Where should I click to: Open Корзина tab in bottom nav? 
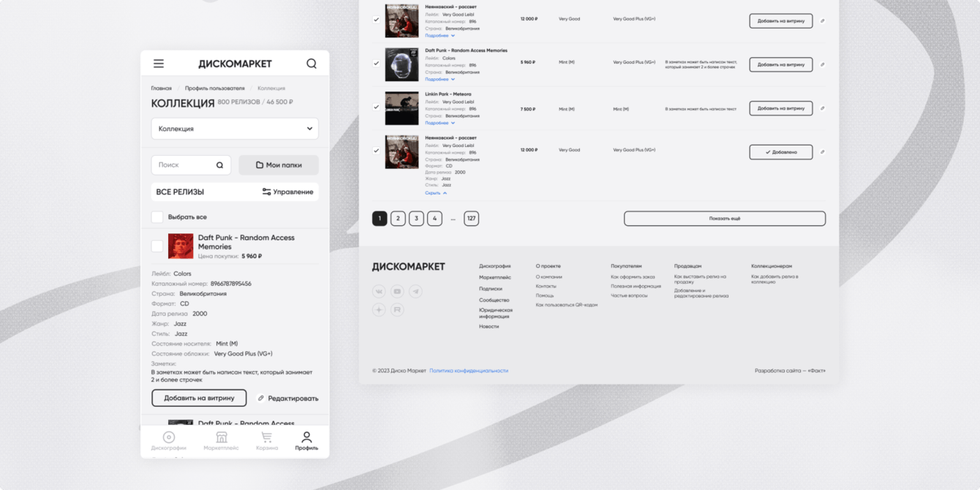tap(267, 440)
